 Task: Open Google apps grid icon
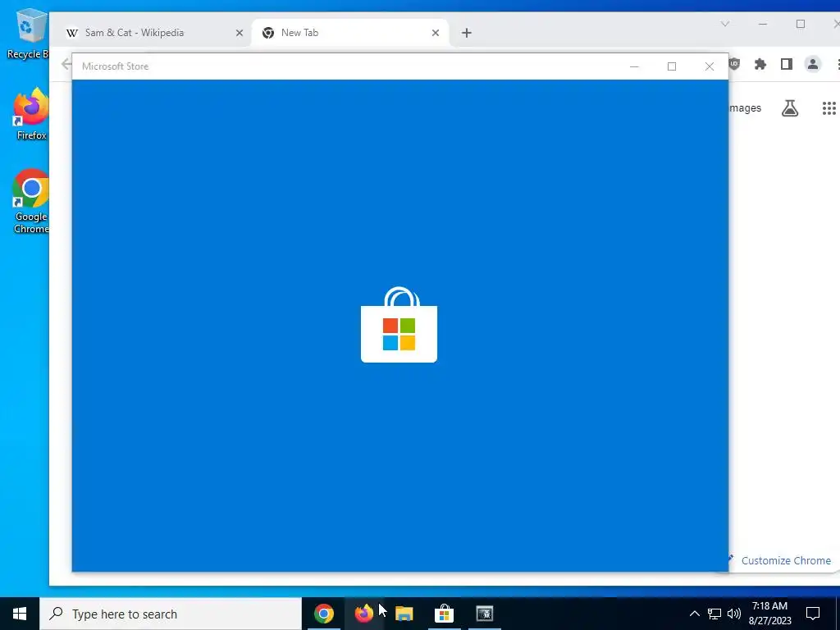point(829,108)
